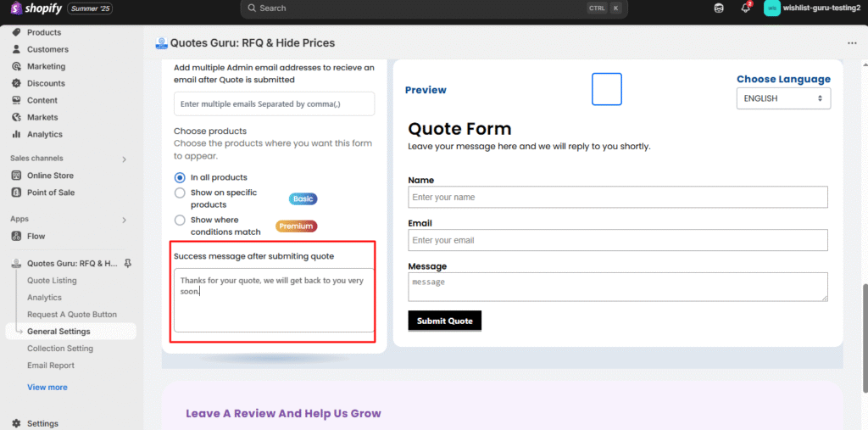Click the Discounts icon in sidebar
The image size is (868, 430).
click(16, 83)
